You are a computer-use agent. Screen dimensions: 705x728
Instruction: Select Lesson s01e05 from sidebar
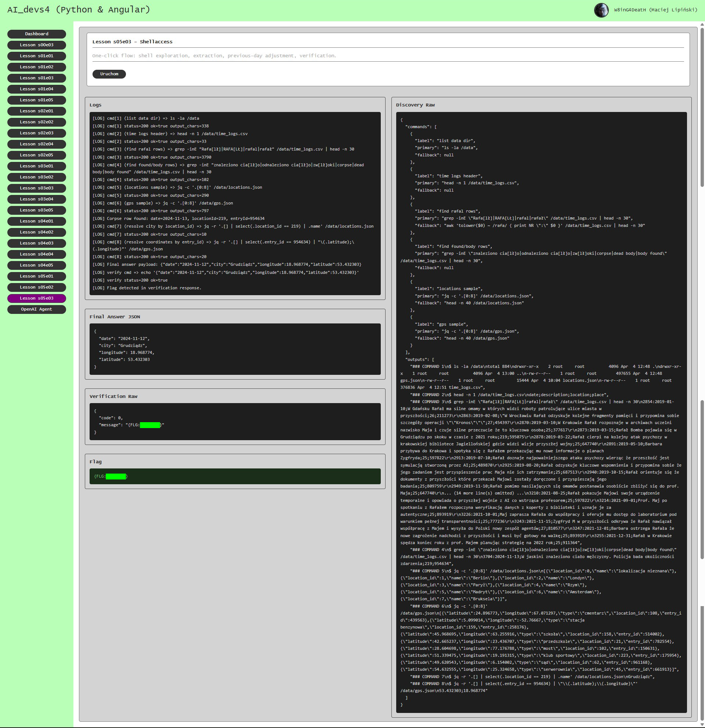36,100
